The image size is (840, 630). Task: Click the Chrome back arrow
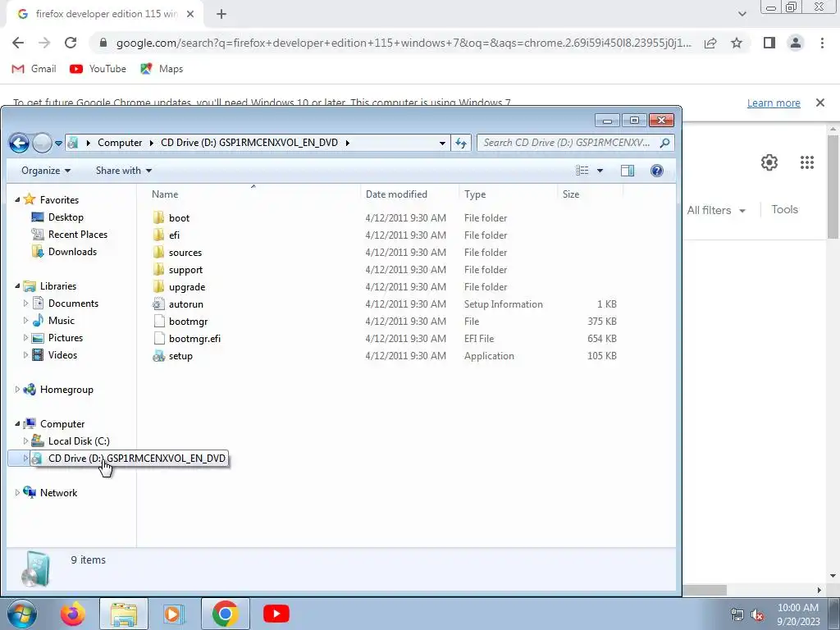[18, 43]
